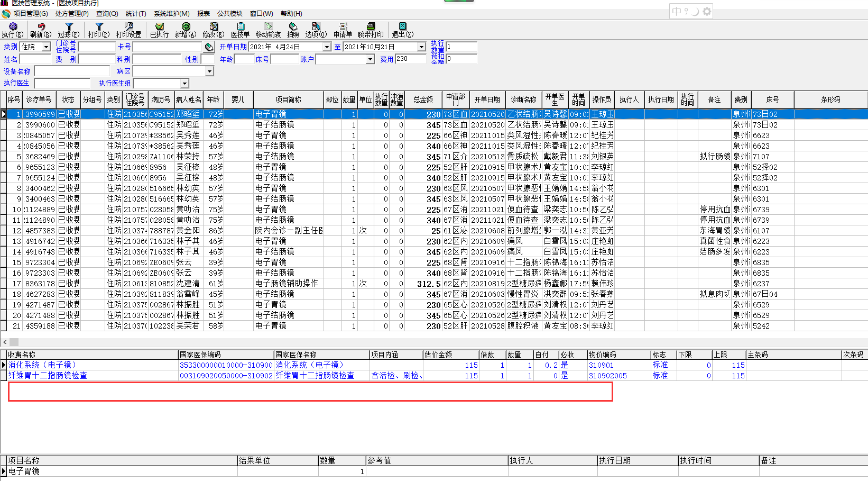Open the 过滤(F) filter tool
The width and height of the screenshot is (868, 481).
click(x=69, y=30)
